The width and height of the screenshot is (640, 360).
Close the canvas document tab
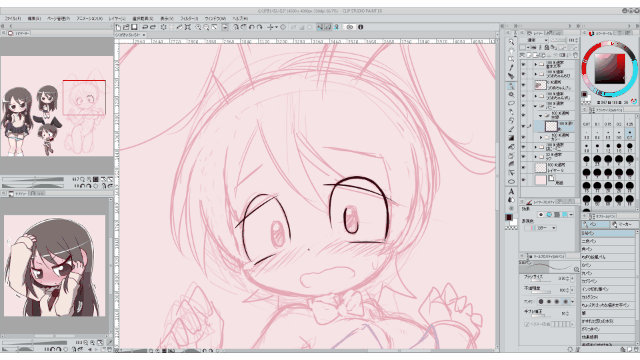tap(144, 35)
